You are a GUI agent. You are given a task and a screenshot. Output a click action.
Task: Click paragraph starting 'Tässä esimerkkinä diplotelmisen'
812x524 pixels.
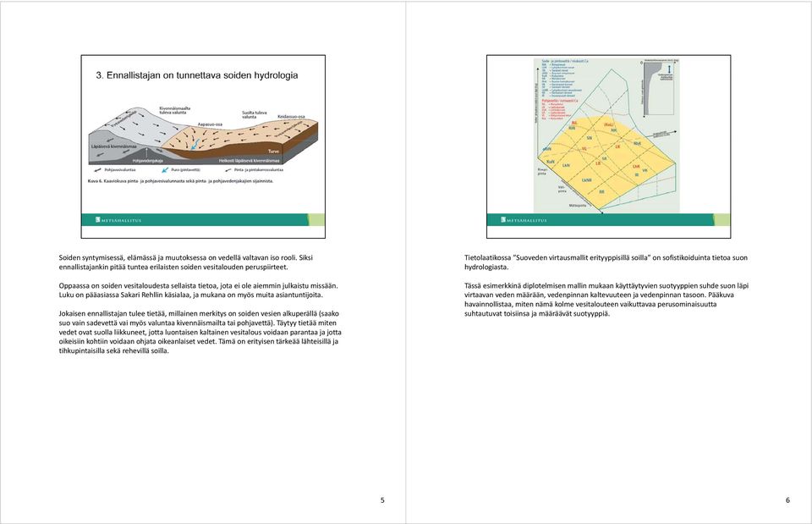coord(606,300)
